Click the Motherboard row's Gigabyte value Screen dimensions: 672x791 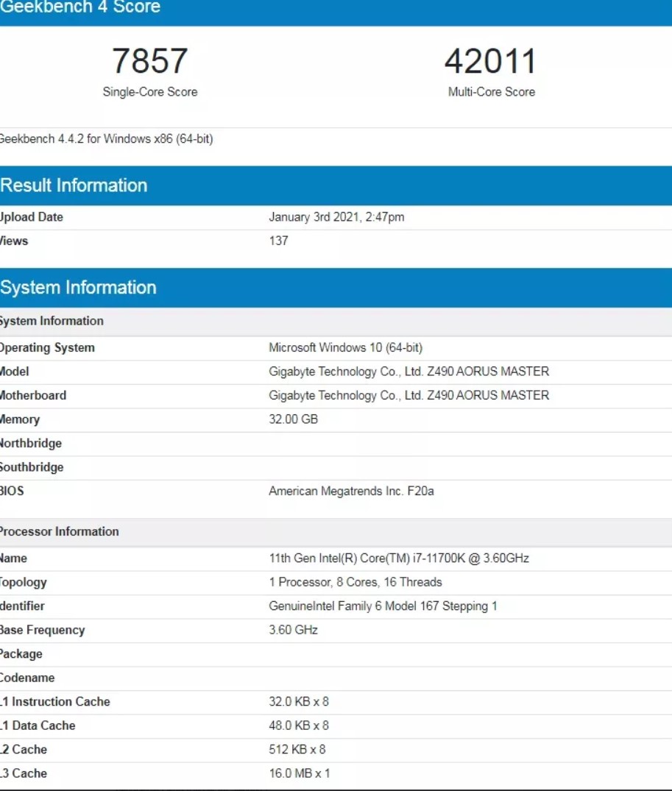[x=408, y=396]
